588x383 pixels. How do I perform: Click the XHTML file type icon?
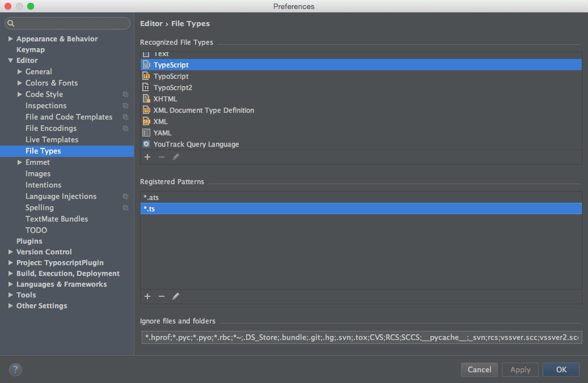point(147,99)
